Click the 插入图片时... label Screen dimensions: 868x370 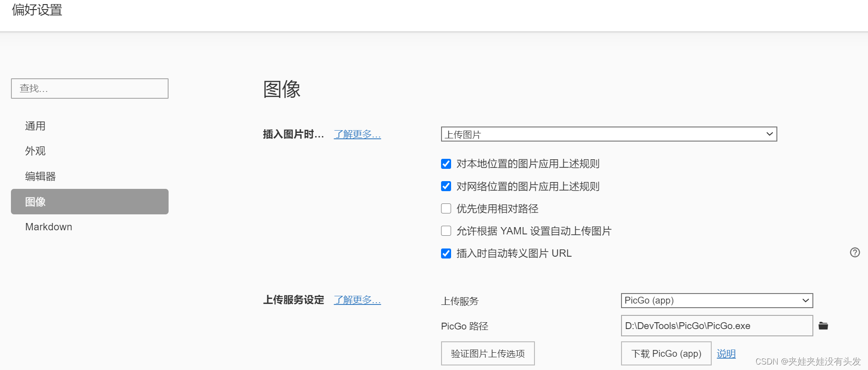pos(293,134)
